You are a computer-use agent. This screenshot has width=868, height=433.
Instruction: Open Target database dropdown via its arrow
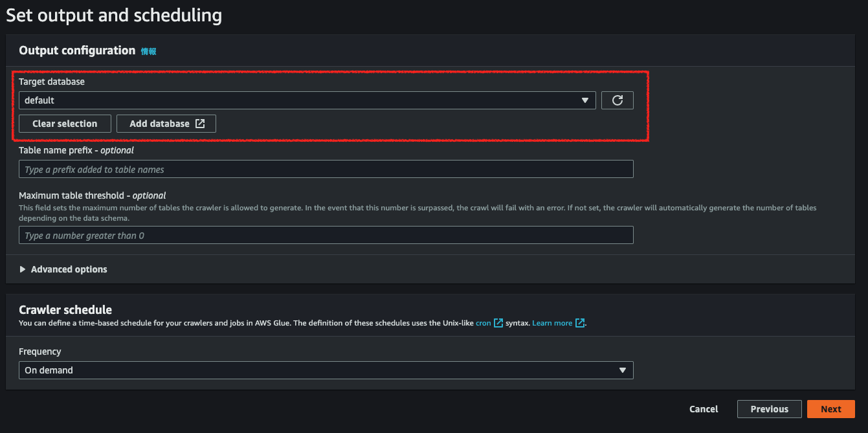(x=584, y=100)
